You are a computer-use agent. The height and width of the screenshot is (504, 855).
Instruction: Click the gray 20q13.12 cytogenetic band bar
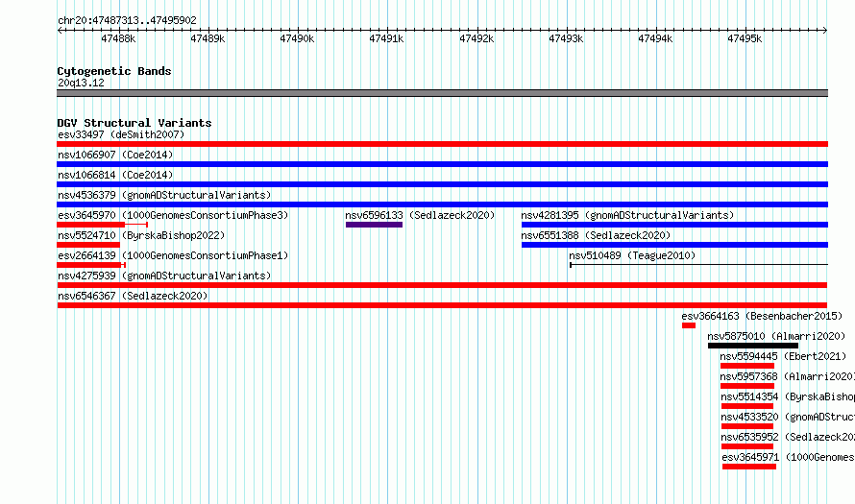(442, 93)
